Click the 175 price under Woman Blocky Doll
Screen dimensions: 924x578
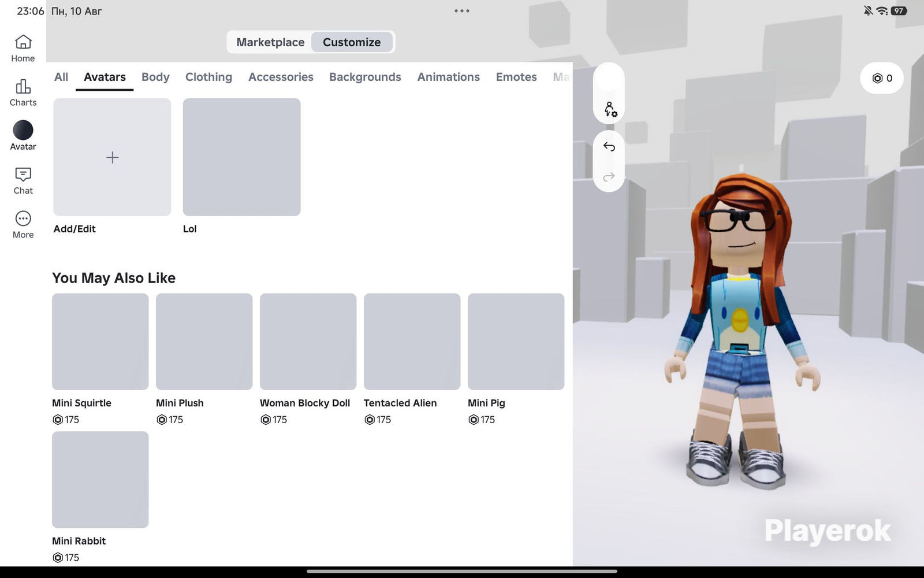point(280,420)
